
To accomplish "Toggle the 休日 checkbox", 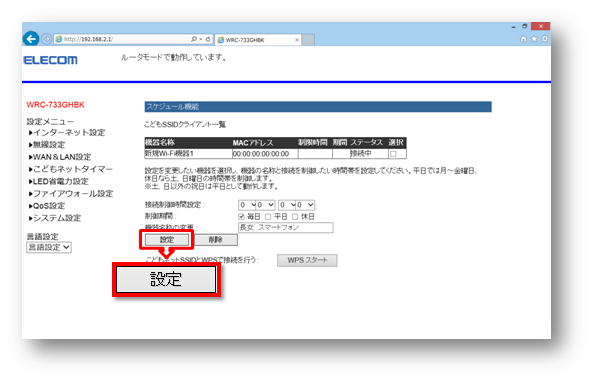I will point(295,216).
